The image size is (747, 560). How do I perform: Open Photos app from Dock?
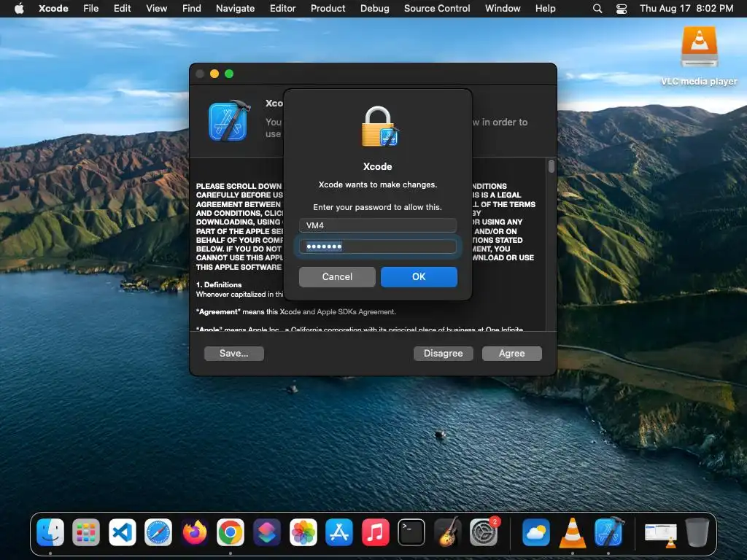pos(303,532)
